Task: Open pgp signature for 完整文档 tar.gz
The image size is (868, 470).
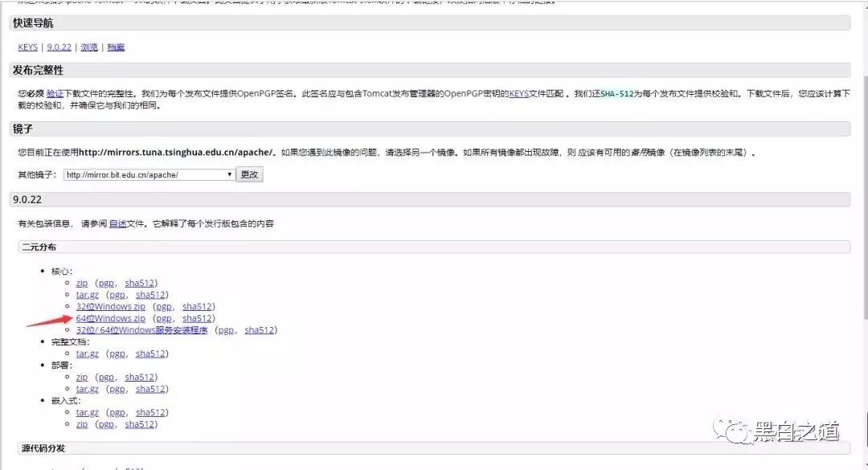Action: coord(117,354)
